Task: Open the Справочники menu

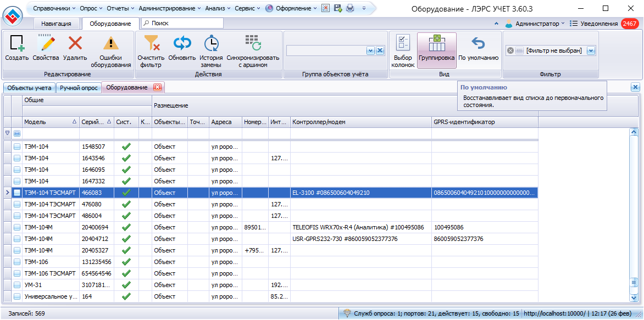Action: pyautogui.click(x=54, y=8)
